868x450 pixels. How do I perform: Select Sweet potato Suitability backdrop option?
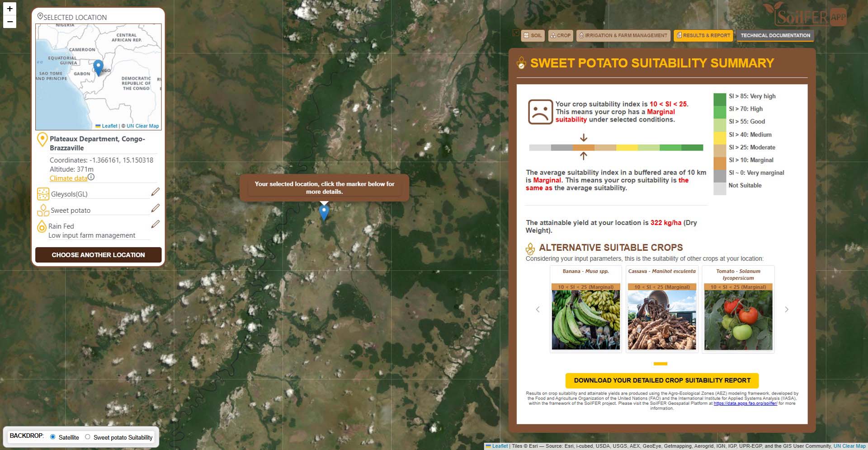click(x=88, y=437)
